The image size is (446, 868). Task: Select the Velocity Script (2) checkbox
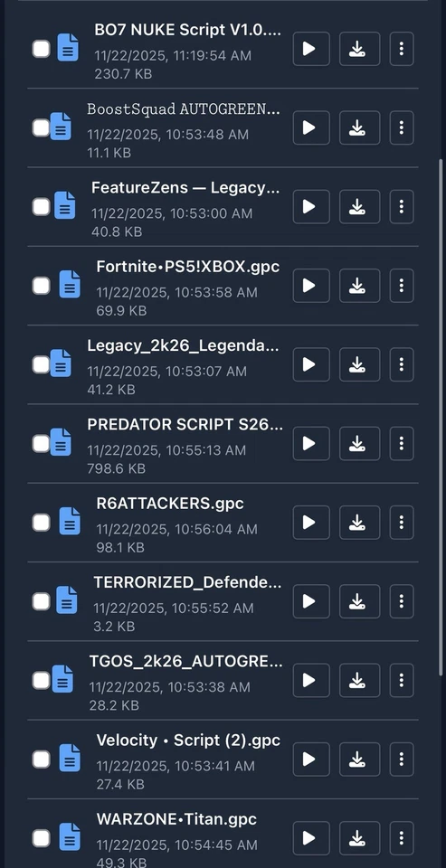(x=41, y=759)
